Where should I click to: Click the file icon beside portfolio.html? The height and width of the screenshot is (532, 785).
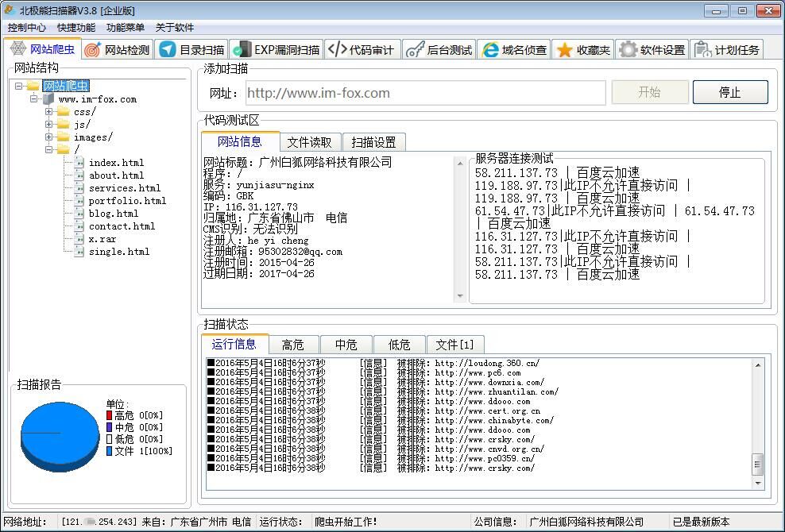(x=79, y=201)
